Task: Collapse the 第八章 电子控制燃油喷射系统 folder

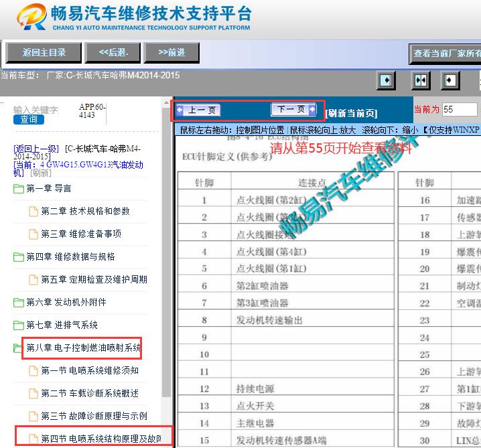Action: (x=84, y=348)
